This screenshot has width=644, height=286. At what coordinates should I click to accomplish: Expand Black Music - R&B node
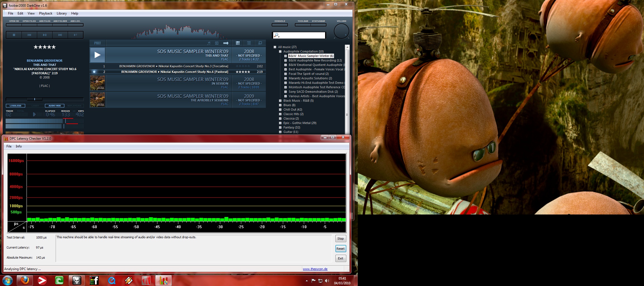[x=280, y=101]
